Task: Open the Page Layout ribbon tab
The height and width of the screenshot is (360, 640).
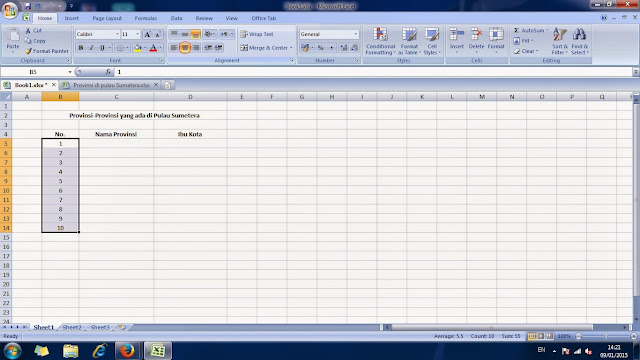Action: tap(107, 18)
